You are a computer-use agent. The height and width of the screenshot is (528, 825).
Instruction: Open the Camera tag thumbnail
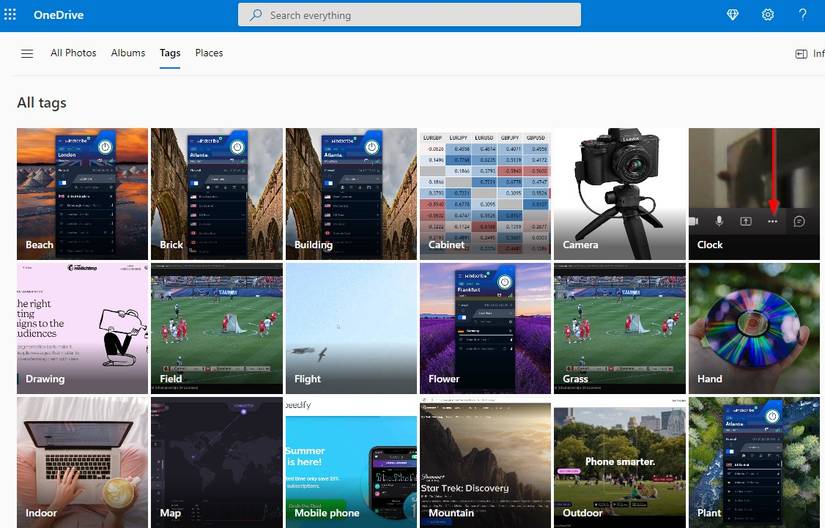620,194
